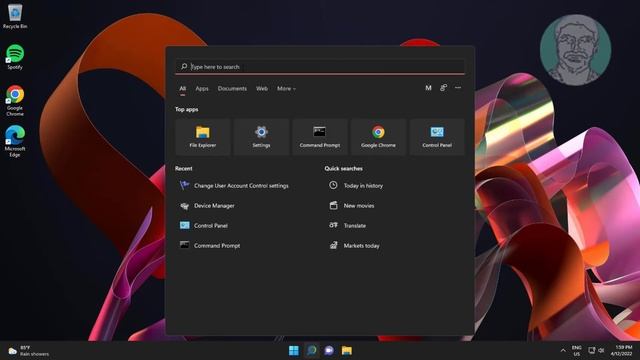This screenshot has width=640, height=360.
Task: Switch to the Apps tab
Action: coord(202,89)
